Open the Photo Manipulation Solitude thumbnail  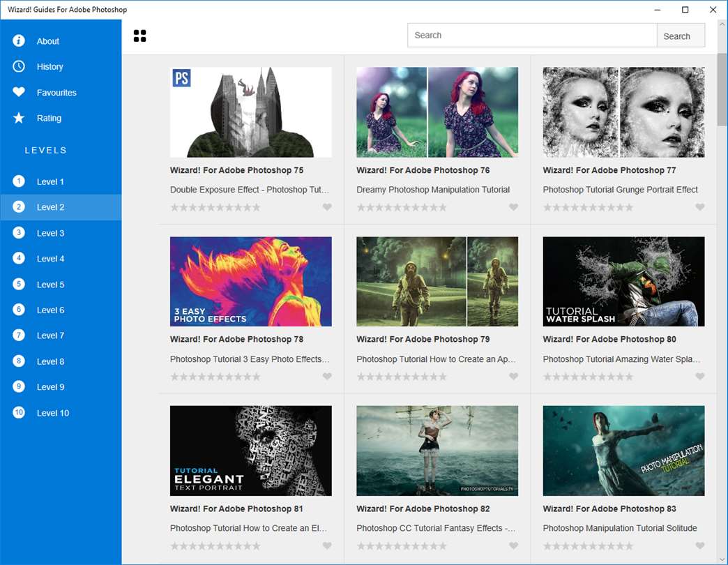(x=623, y=451)
